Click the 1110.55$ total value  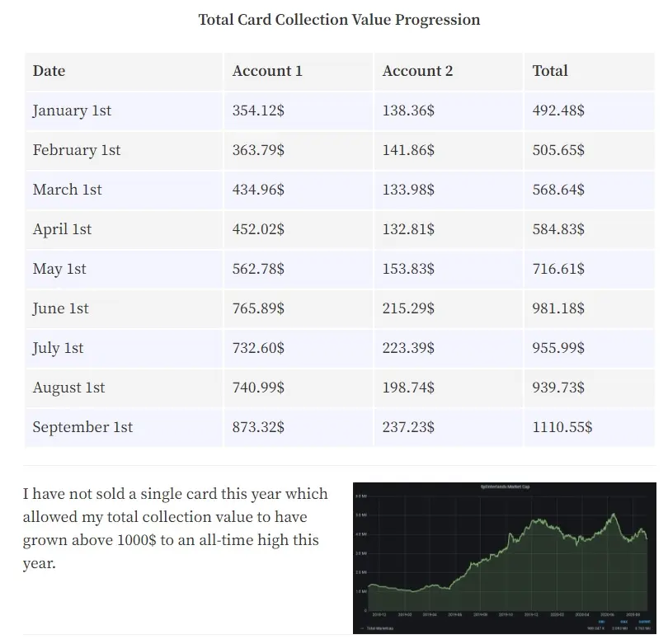tap(562, 427)
